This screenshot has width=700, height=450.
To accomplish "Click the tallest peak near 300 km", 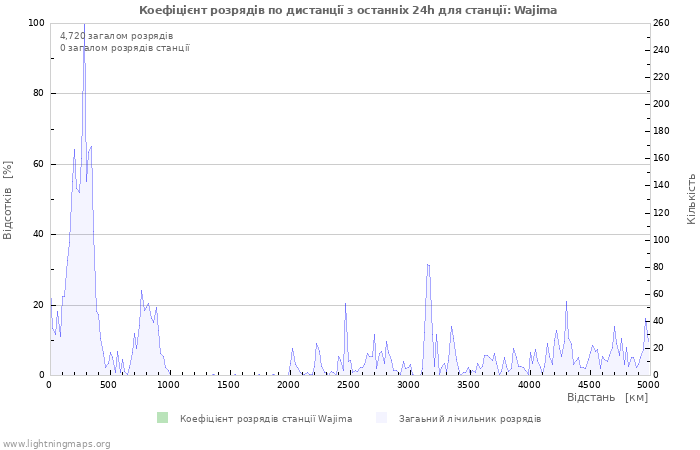I will tap(84, 26).
